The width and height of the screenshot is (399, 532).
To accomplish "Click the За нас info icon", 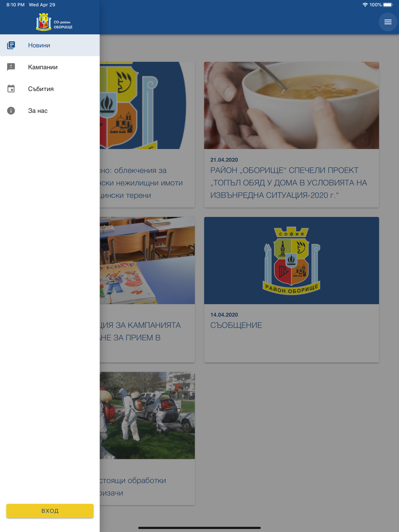I will (x=11, y=110).
